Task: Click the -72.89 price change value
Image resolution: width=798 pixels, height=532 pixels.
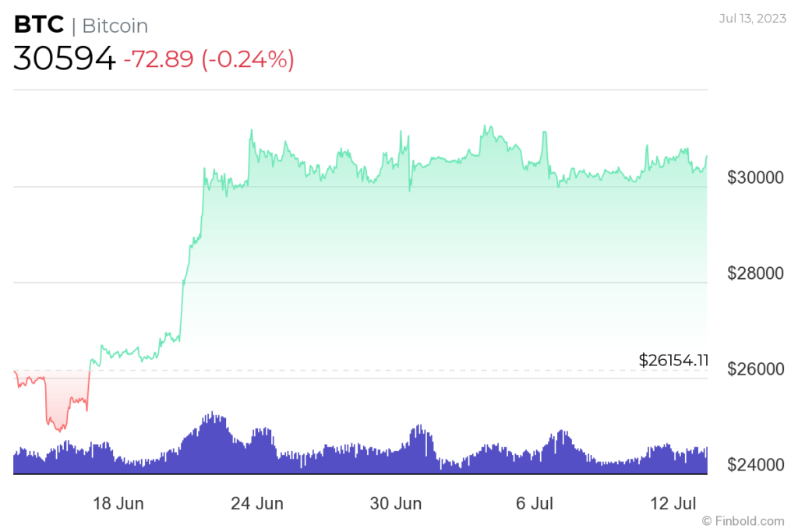Action: coord(159,59)
